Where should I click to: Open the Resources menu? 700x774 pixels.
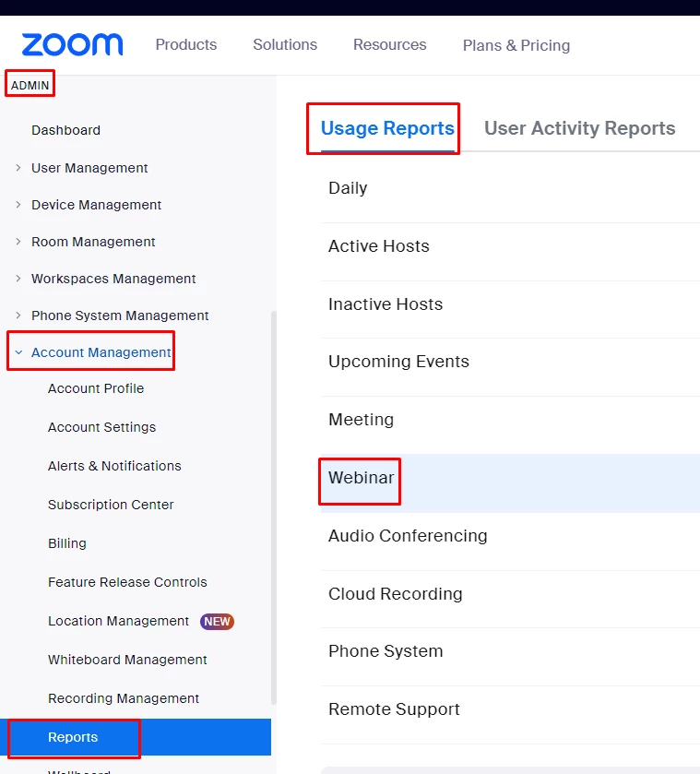click(389, 44)
